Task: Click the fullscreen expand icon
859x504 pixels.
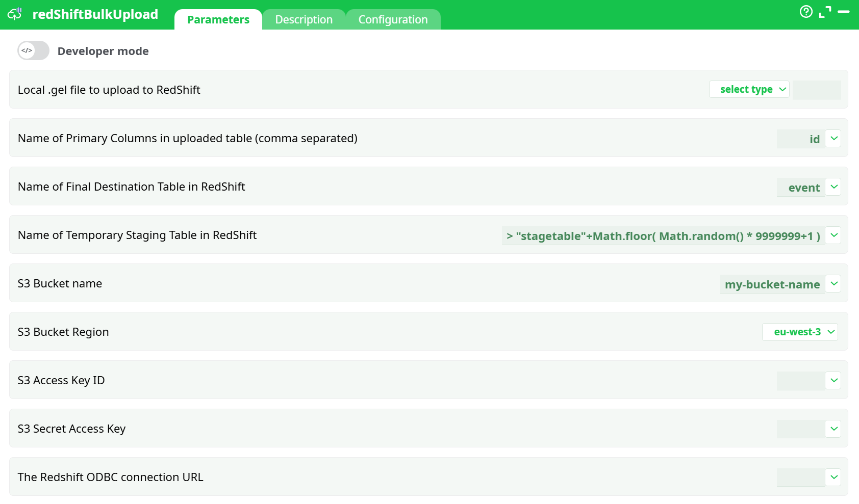Action: 825,12
